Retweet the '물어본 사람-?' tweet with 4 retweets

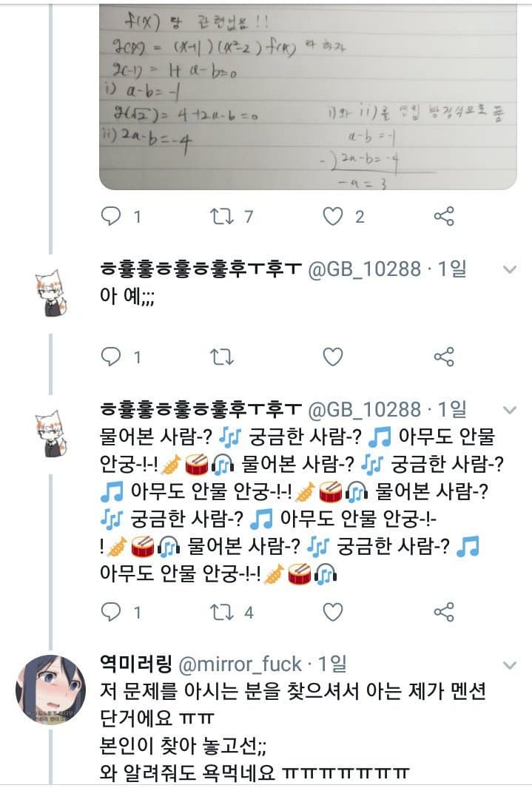(221, 612)
